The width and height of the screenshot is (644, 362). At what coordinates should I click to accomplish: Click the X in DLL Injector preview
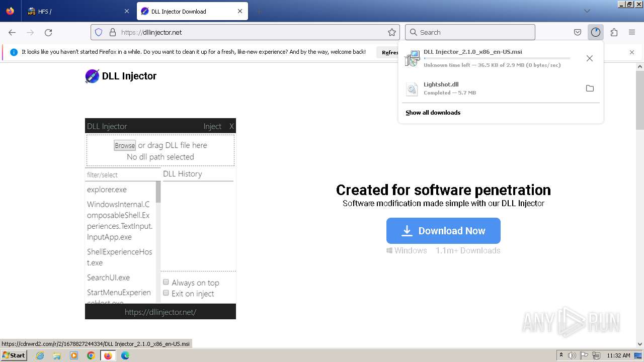pos(231,126)
